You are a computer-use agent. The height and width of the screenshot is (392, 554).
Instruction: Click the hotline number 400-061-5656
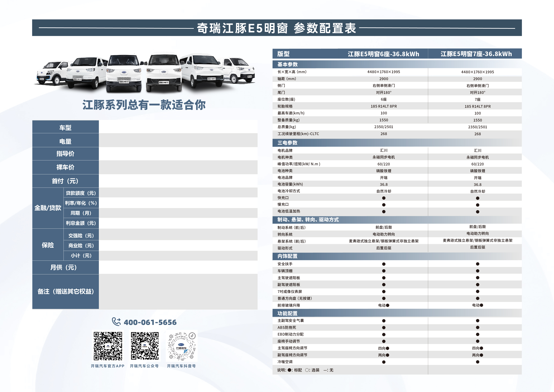[x=150, y=322]
